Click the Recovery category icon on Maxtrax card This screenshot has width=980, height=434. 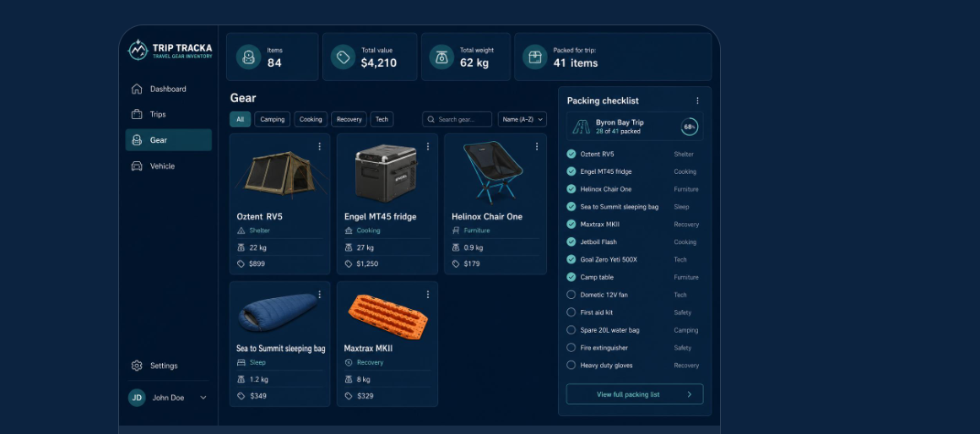pyautogui.click(x=349, y=363)
